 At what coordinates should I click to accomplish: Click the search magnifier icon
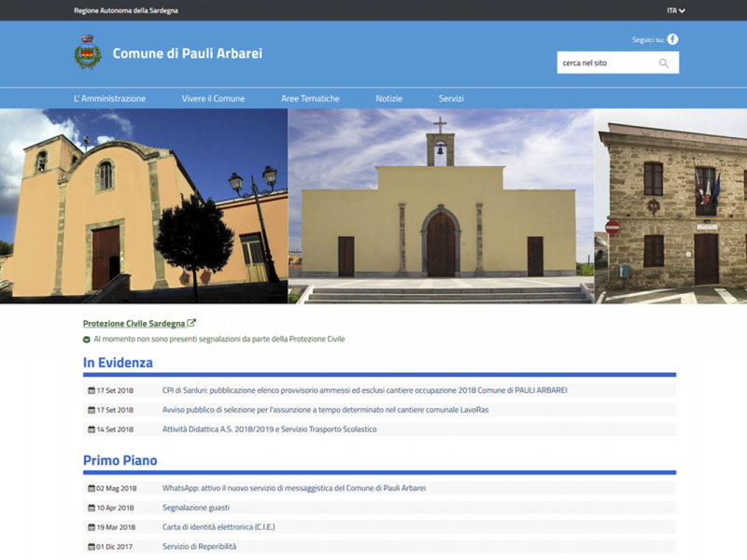[x=664, y=63]
